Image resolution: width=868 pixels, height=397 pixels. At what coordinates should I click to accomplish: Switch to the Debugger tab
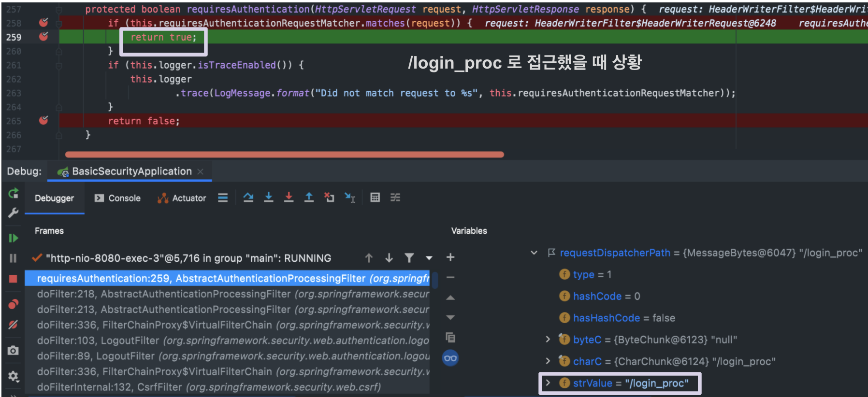click(x=54, y=198)
